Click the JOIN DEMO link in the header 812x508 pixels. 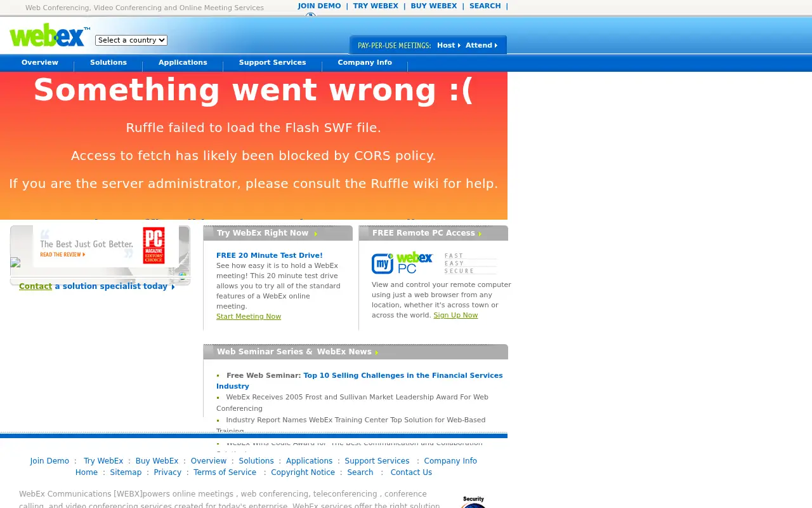pos(320,6)
